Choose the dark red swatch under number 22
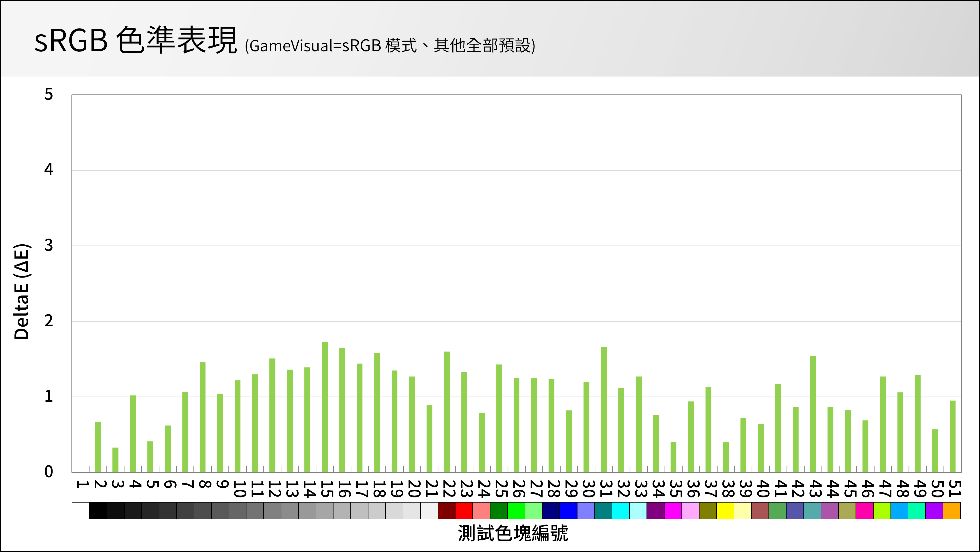Screen dimensions: 980x552 pyautogui.click(x=447, y=511)
